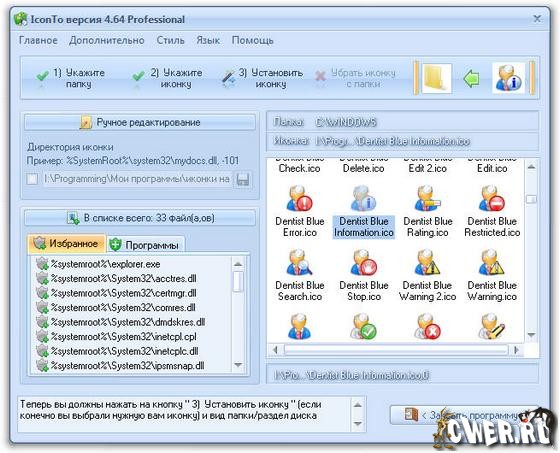Click shield icon next to inetcpl.cpl
The image size is (560, 453).
(42, 337)
